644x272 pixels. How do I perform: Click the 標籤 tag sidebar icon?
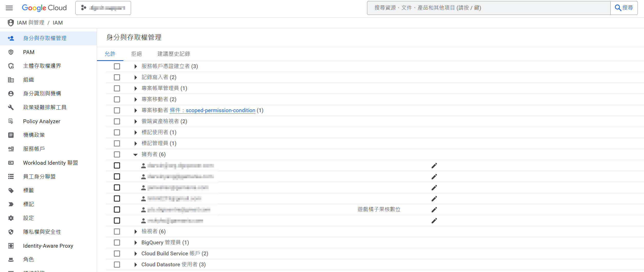(11, 191)
